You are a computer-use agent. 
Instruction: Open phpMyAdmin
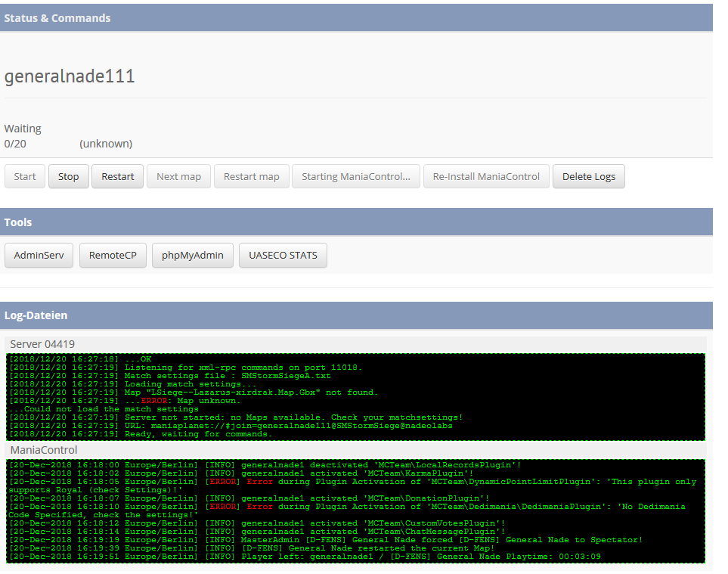pos(193,256)
